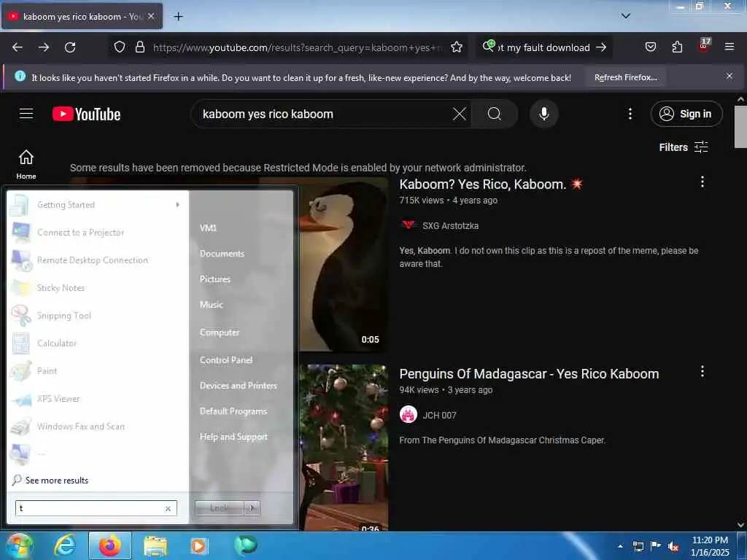Close the kaboom yes rico kaboom tab
The image size is (747, 560).
[151, 16]
